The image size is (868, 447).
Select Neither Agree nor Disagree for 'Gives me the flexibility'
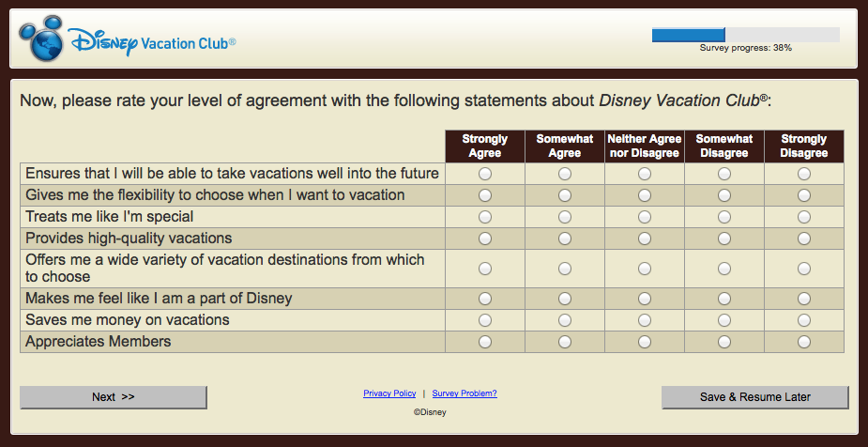point(645,195)
